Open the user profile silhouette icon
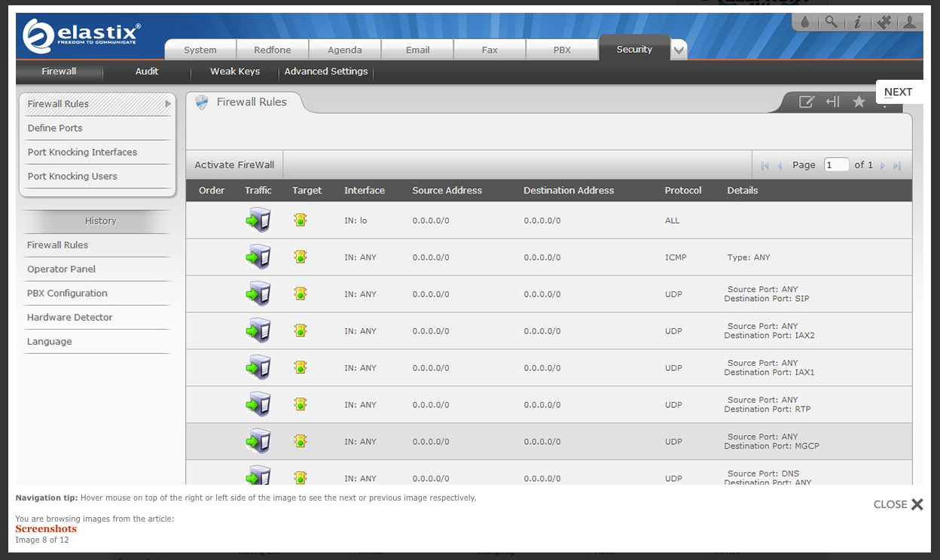The height and width of the screenshot is (560, 940). coord(910,22)
